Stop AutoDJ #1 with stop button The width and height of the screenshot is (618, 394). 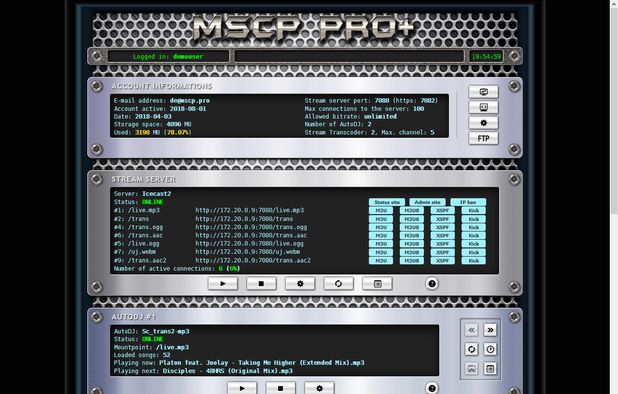[281, 388]
